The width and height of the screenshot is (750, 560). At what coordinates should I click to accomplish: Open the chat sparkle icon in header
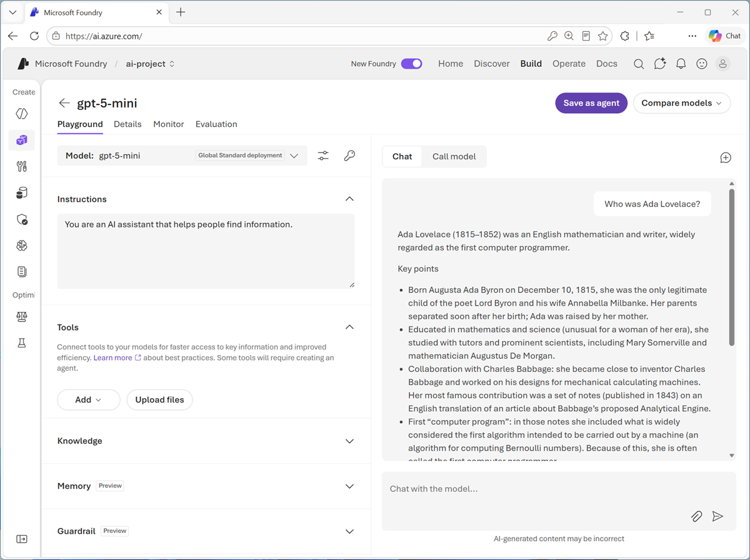[660, 64]
